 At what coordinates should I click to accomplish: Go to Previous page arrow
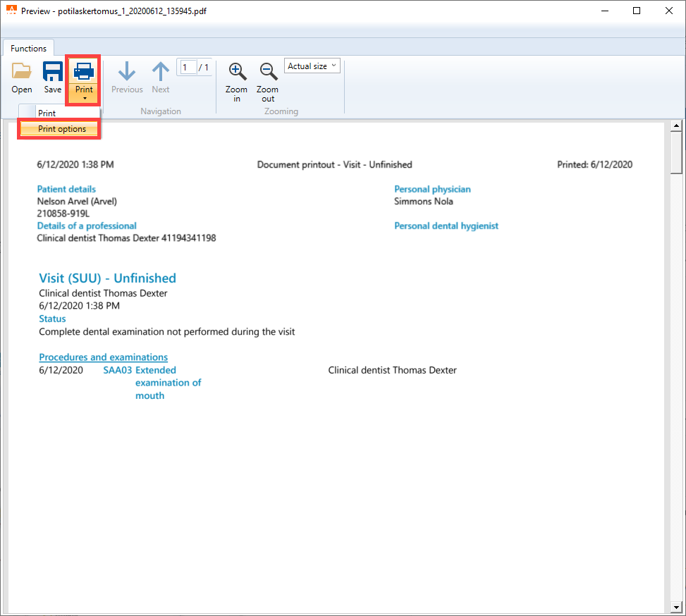pyautogui.click(x=127, y=71)
